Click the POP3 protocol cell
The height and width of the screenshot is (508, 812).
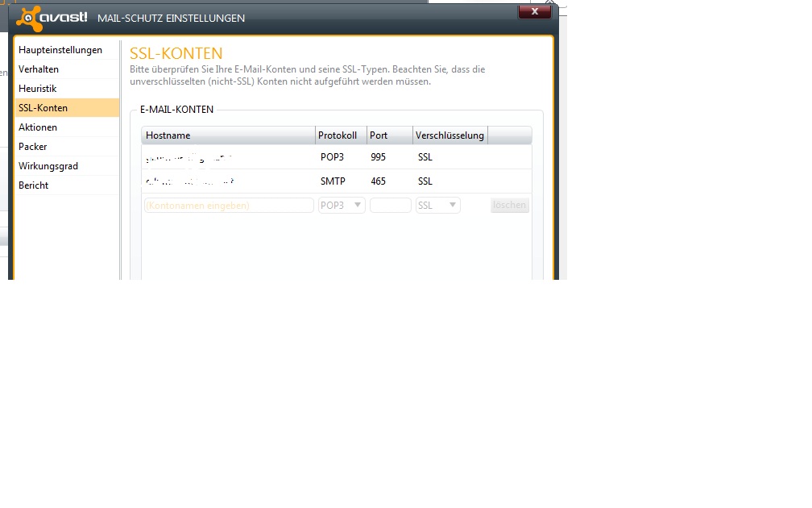(x=332, y=157)
